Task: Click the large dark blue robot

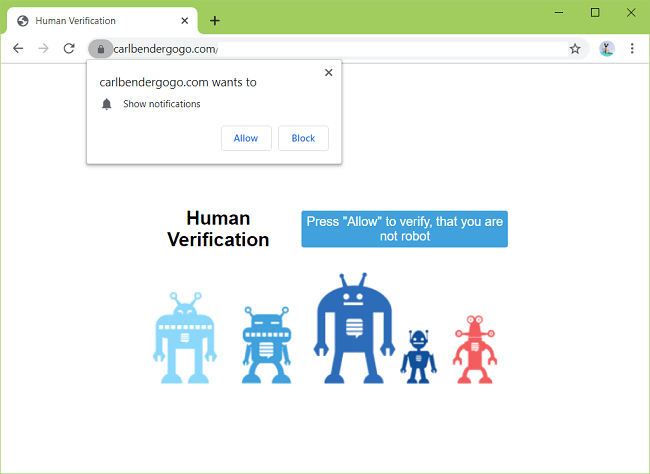Action: (x=354, y=328)
